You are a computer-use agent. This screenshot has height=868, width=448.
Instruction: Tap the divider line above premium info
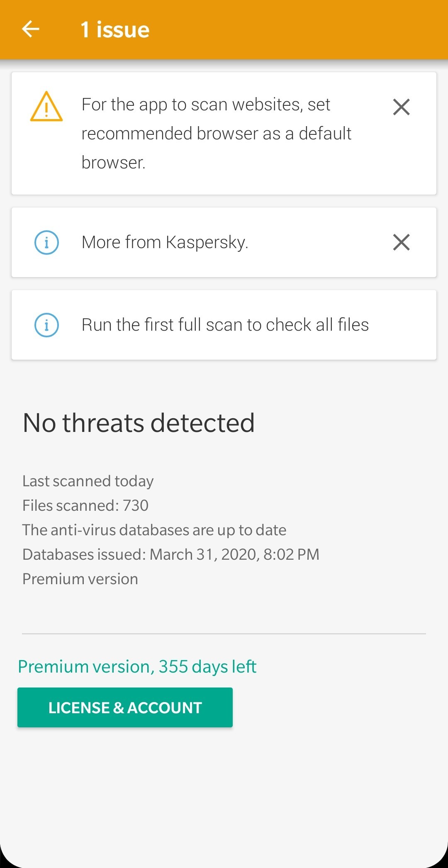pyautogui.click(x=224, y=634)
